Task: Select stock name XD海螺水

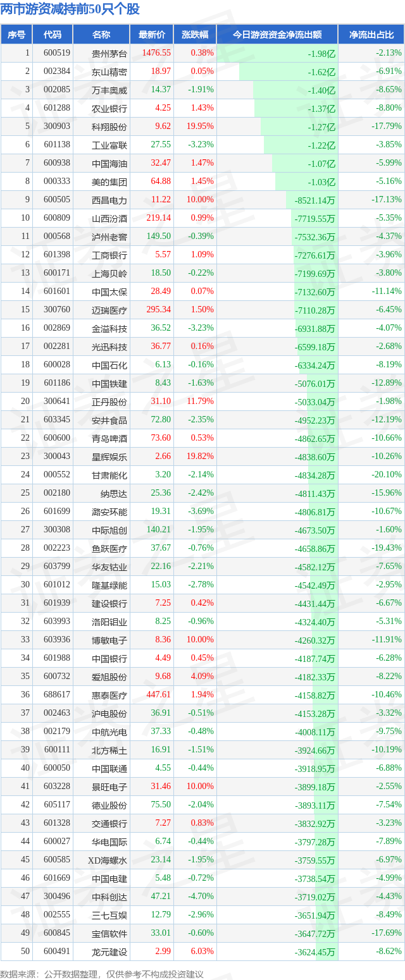Action: tap(108, 860)
